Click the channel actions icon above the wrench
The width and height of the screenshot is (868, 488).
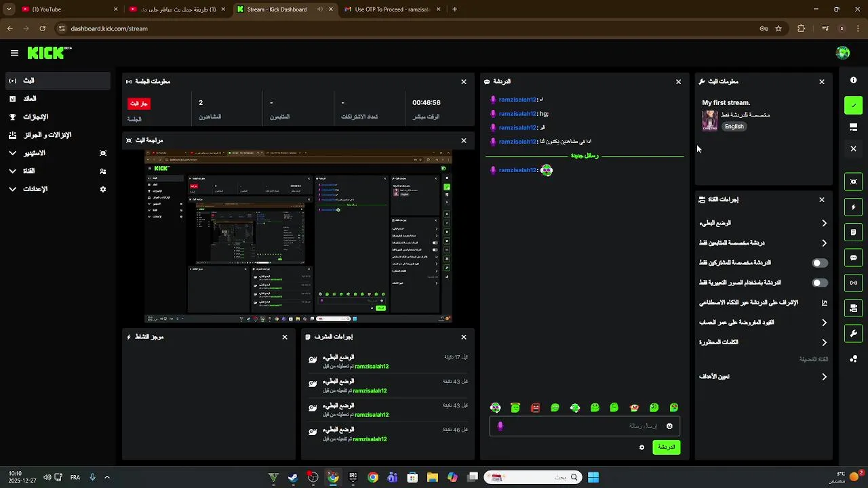pyautogui.click(x=853, y=308)
